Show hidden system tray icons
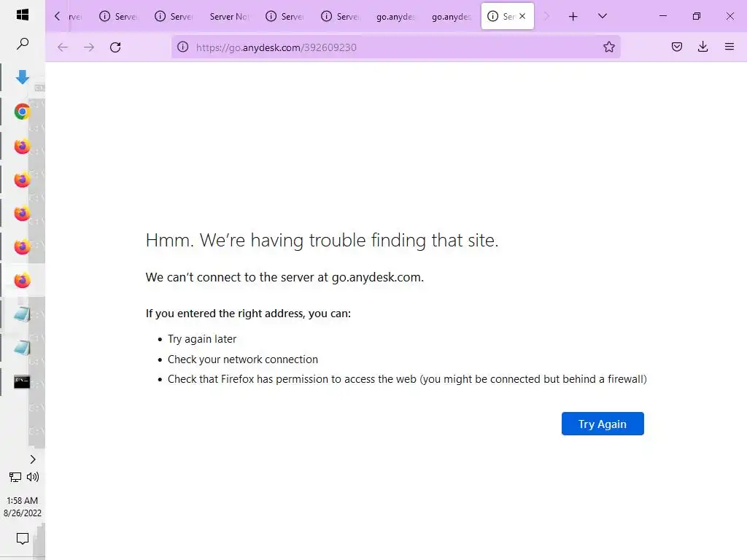The width and height of the screenshot is (747, 560). 33,459
